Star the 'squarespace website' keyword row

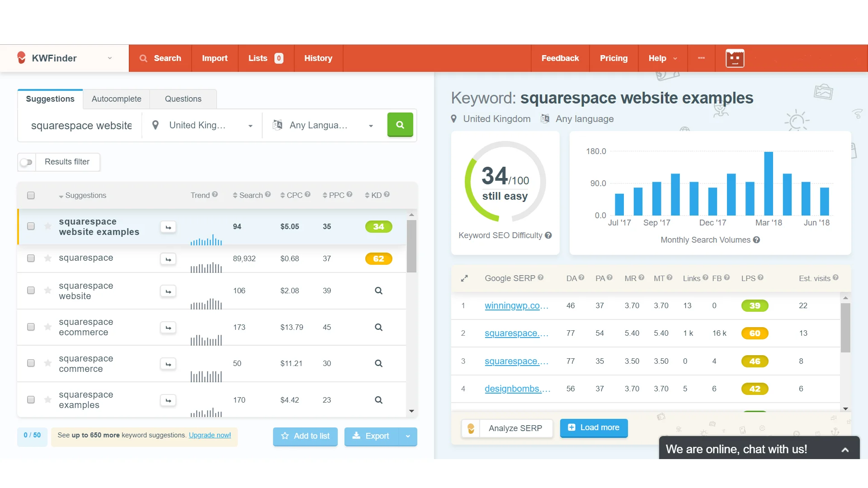tap(47, 290)
